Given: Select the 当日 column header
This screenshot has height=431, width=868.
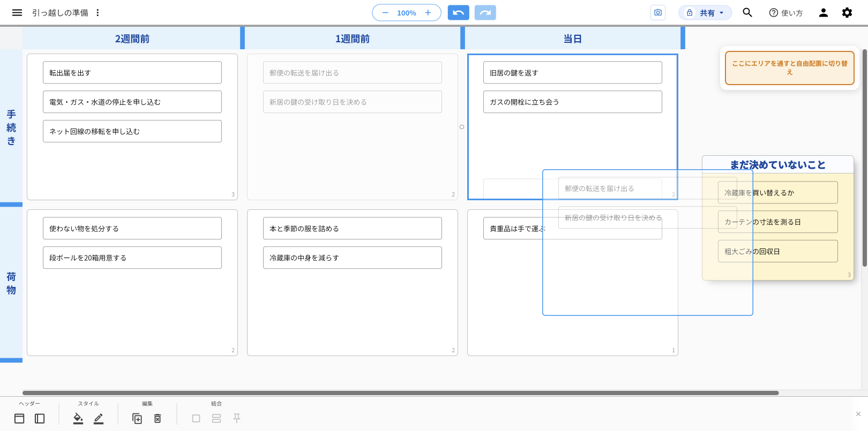Looking at the screenshot, I should [572, 39].
